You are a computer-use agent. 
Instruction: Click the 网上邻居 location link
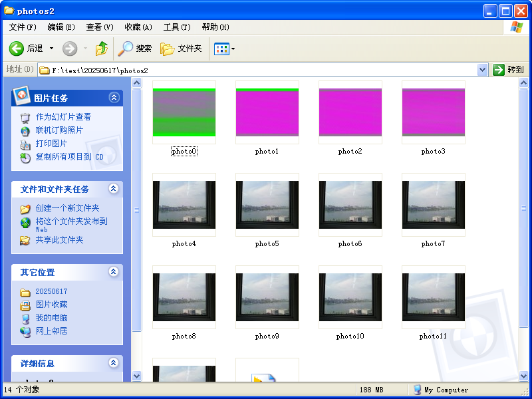(52, 331)
